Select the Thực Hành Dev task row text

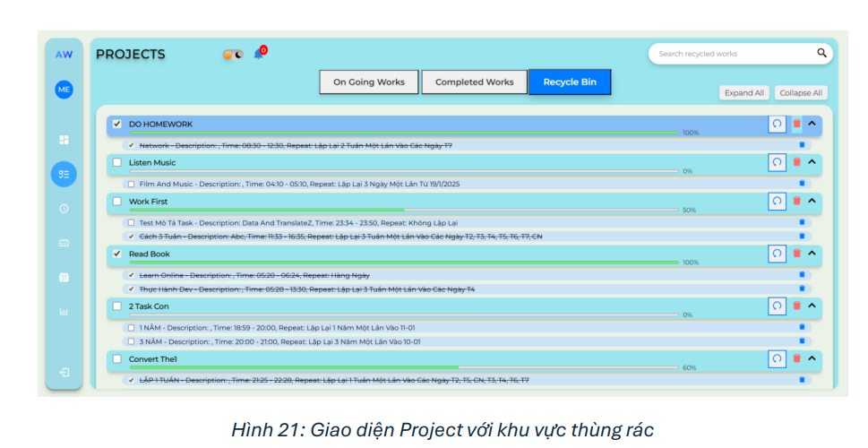pos(306,289)
